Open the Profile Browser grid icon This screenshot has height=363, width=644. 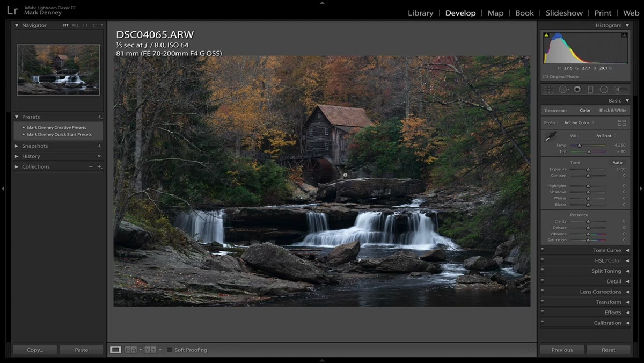click(622, 123)
